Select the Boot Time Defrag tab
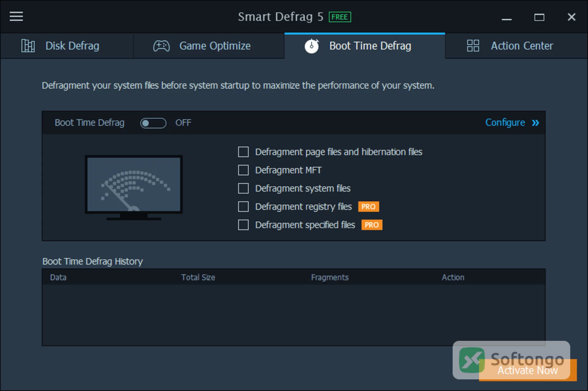This screenshot has height=391, width=588. tap(365, 46)
